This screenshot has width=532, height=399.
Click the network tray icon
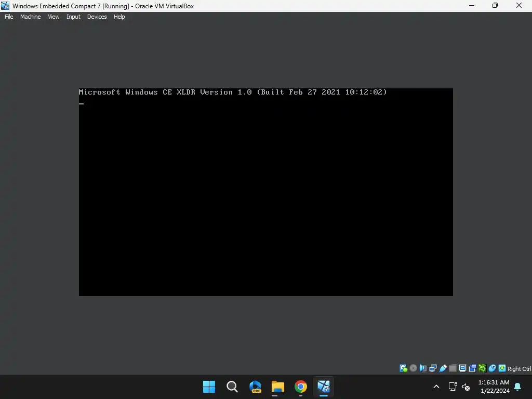click(453, 387)
